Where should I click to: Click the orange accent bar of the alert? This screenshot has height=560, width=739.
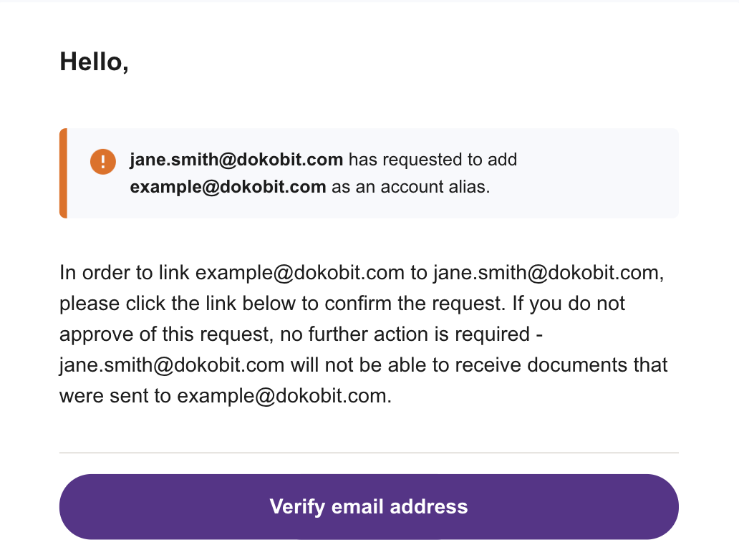click(63, 173)
